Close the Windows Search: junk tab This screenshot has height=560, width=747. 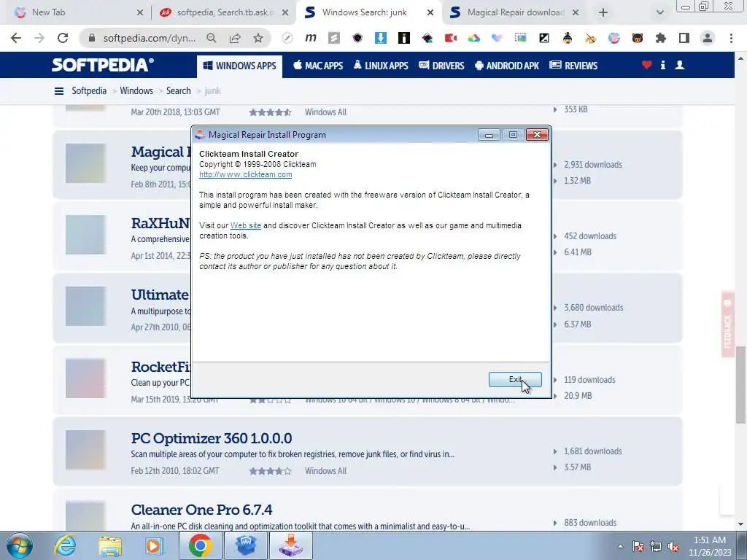tap(430, 12)
